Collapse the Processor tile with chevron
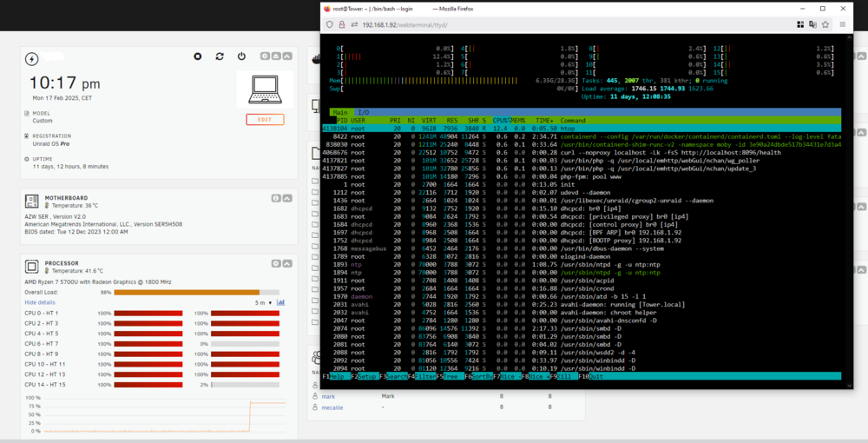Image resolution: width=868 pixels, height=443 pixels. coord(286,263)
